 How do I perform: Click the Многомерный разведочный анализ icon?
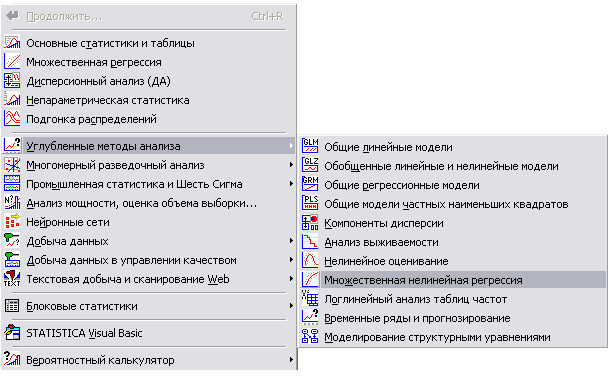click(x=12, y=165)
